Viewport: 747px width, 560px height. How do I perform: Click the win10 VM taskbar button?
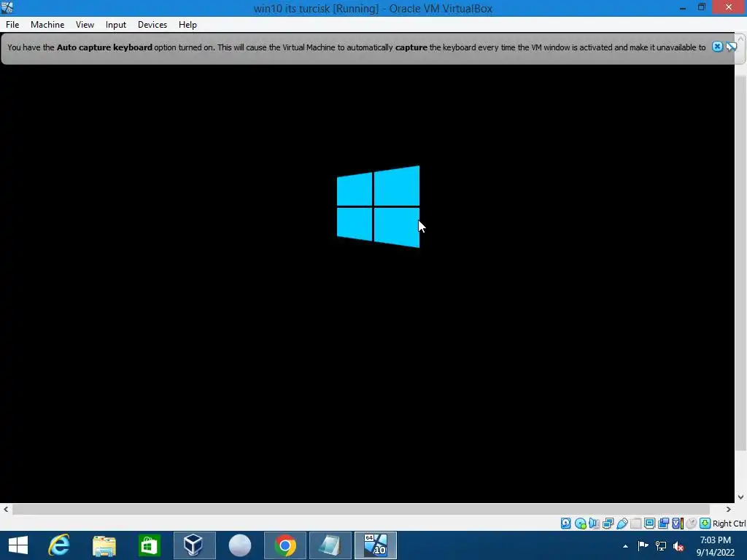pyautogui.click(x=376, y=545)
